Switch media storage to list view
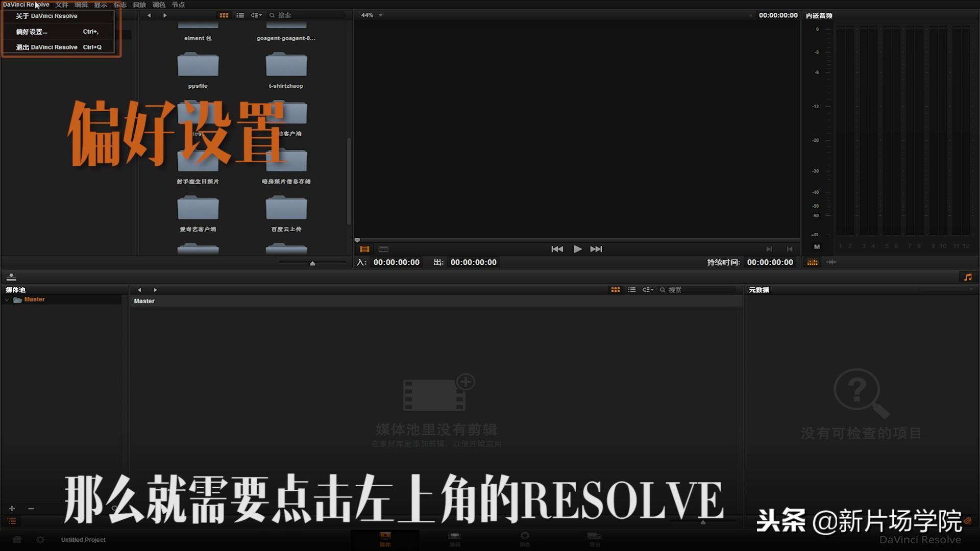 pyautogui.click(x=240, y=15)
